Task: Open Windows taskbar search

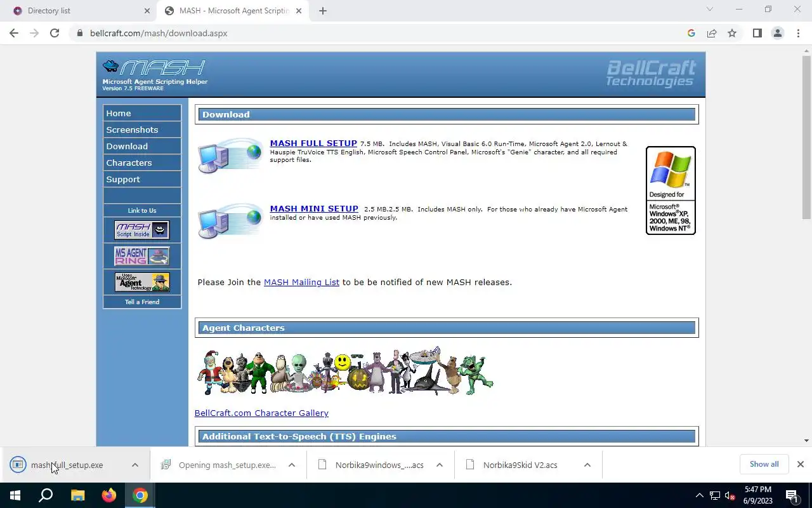Action: click(x=46, y=495)
